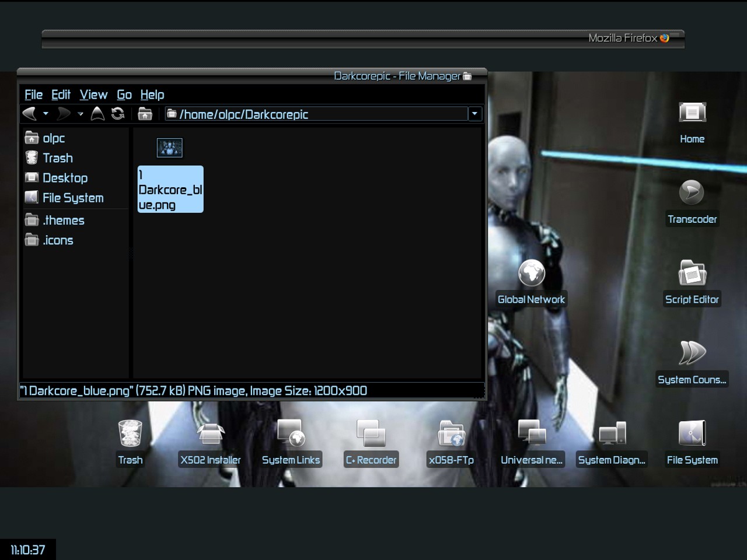Expand the location bar dropdown
Image resolution: width=747 pixels, height=560 pixels.
click(475, 114)
